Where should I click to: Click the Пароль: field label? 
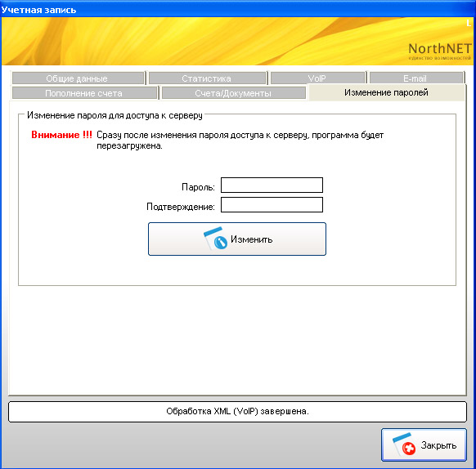click(x=198, y=187)
